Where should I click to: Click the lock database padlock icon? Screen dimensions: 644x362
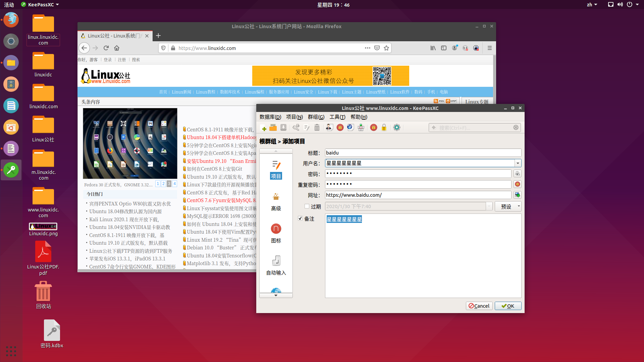point(384,128)
